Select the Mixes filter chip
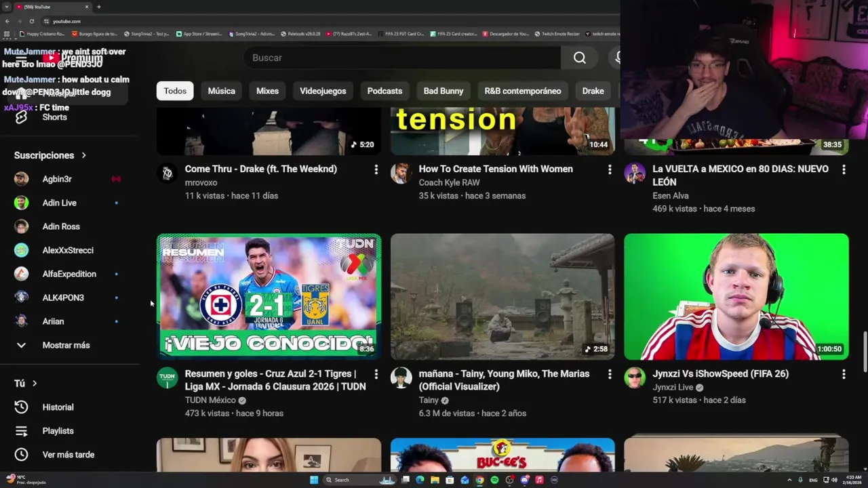This screenshot has width=868, height=488. [x=267, y=91]
